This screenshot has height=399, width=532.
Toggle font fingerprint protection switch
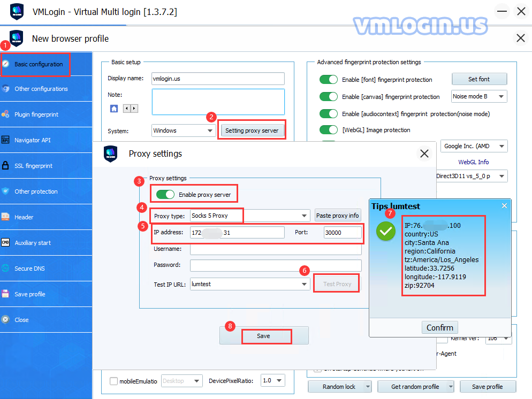[329, 79]
